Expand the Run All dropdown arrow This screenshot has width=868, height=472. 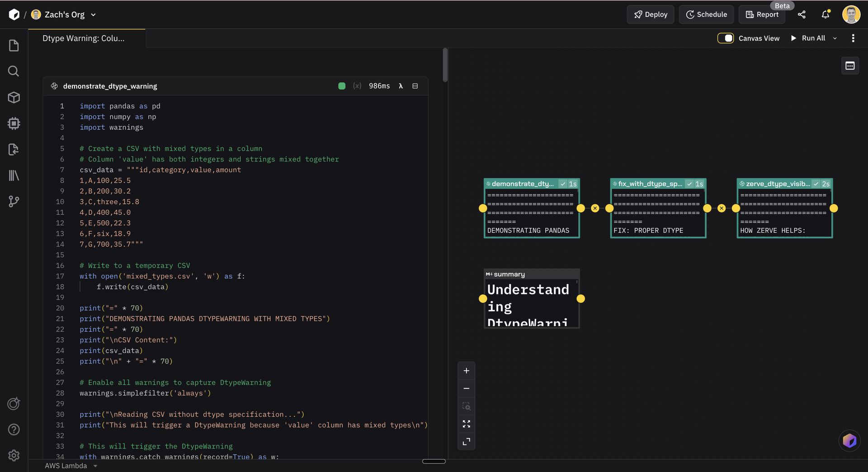pos(835,38)
